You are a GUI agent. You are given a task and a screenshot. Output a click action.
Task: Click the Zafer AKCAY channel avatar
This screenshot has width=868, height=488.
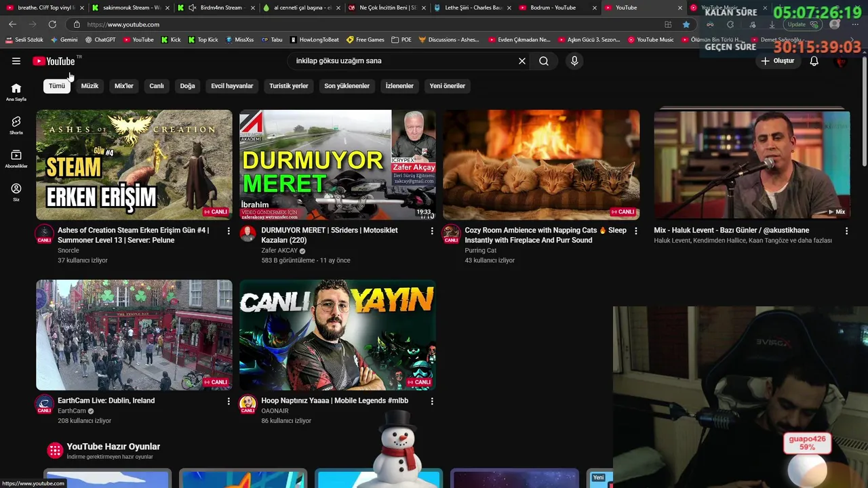click(x=248, y=234)
